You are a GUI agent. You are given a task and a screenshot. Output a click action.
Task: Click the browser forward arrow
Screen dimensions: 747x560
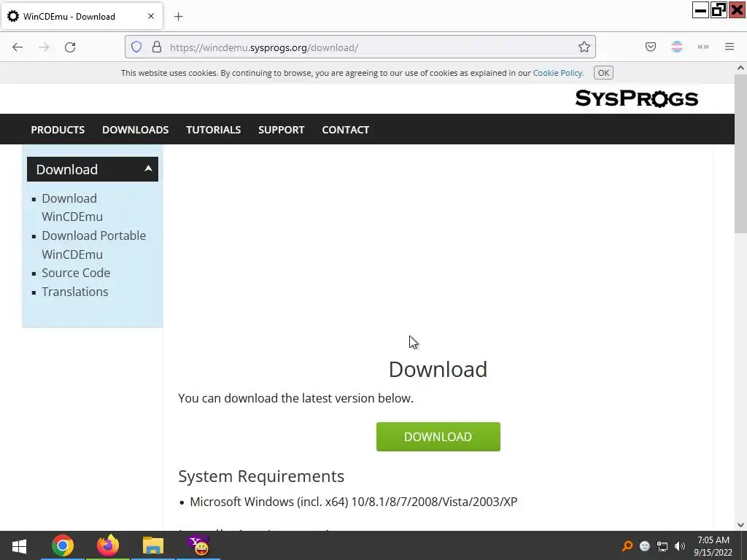[x=44, y=47]
